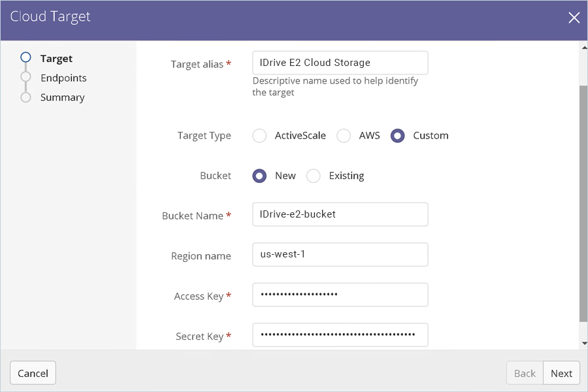Image resolution: width=588 pixels, height=392 pixels.
Task: Click the scrollbar up arrow
Action: tap(584, 48)
